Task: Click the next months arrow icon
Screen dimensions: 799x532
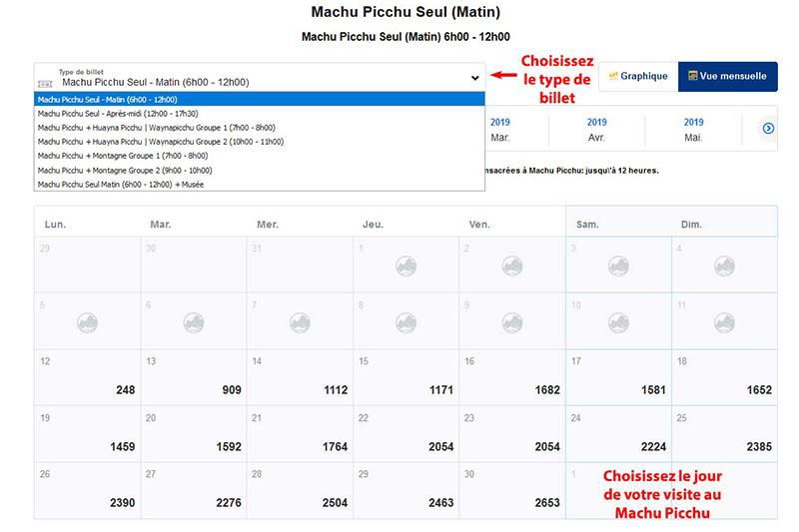Action: [768, 129]
